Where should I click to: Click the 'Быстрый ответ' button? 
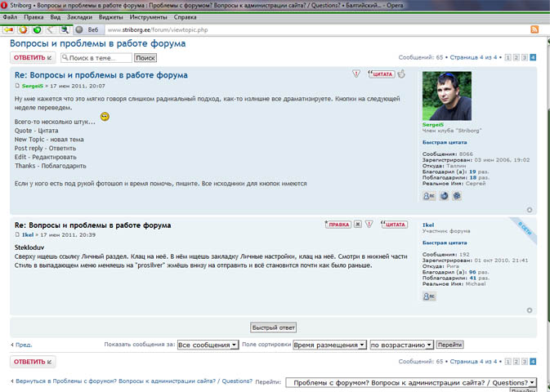point(273,327)
